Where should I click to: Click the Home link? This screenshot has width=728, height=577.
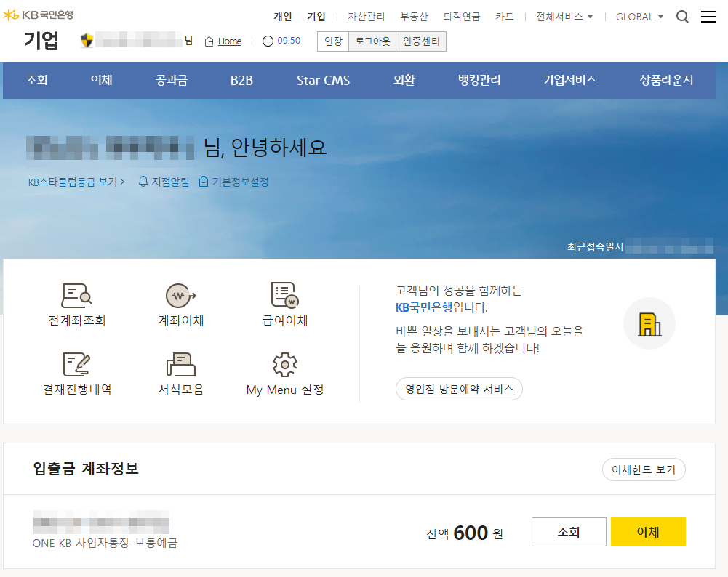point(229,41)
